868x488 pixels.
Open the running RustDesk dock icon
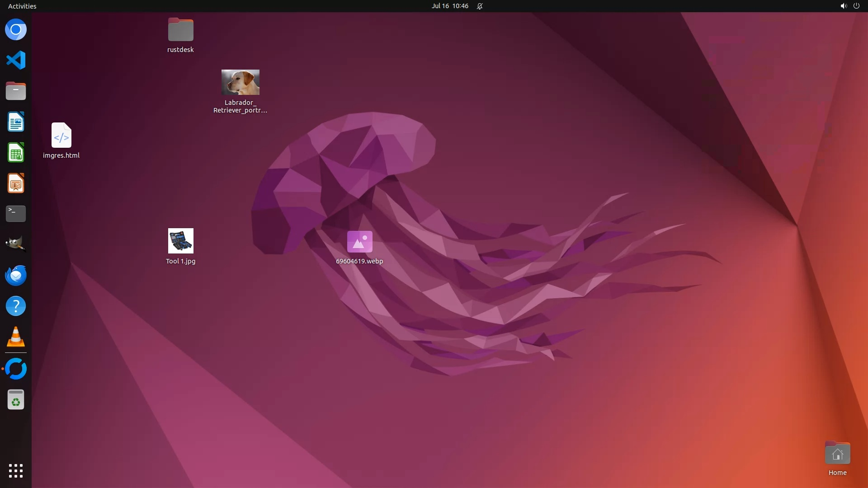tap(16, 369)
